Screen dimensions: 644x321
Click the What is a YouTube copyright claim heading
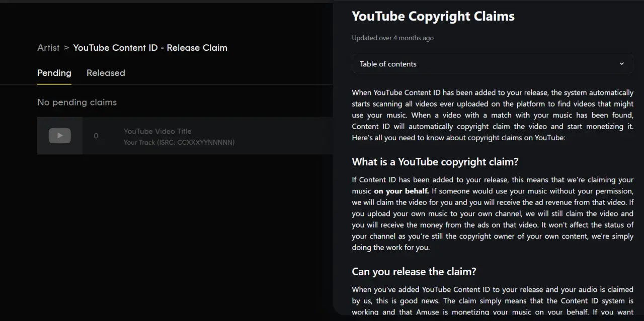[435, 162]
